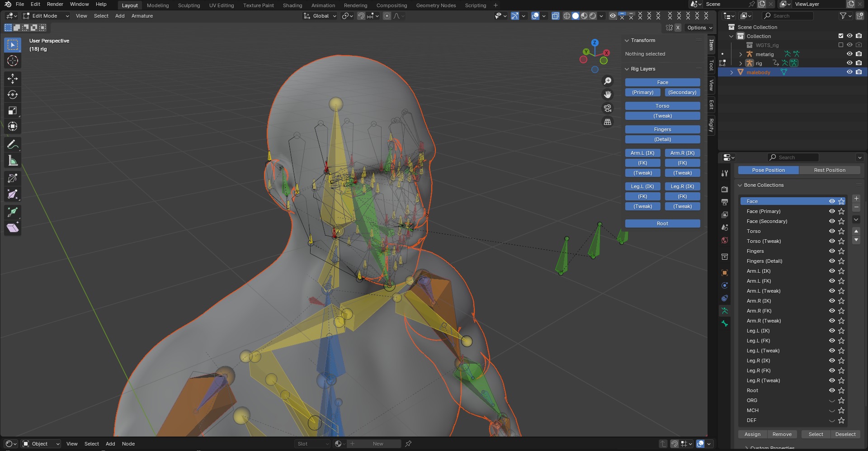This screenshot has height=451, width=868.
Task: Open the Bone properties tab icon
Action: (x=725, y=323)
